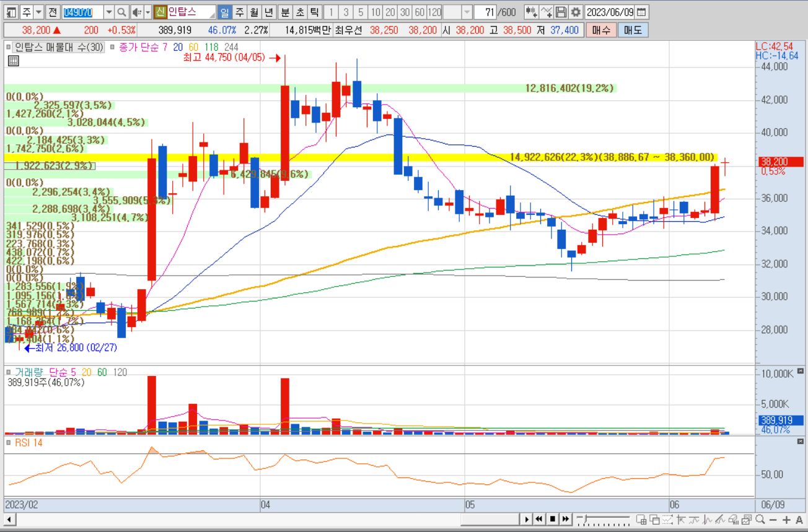
Task: Click the rewind button in bottom playback controls
Action: 538,519
